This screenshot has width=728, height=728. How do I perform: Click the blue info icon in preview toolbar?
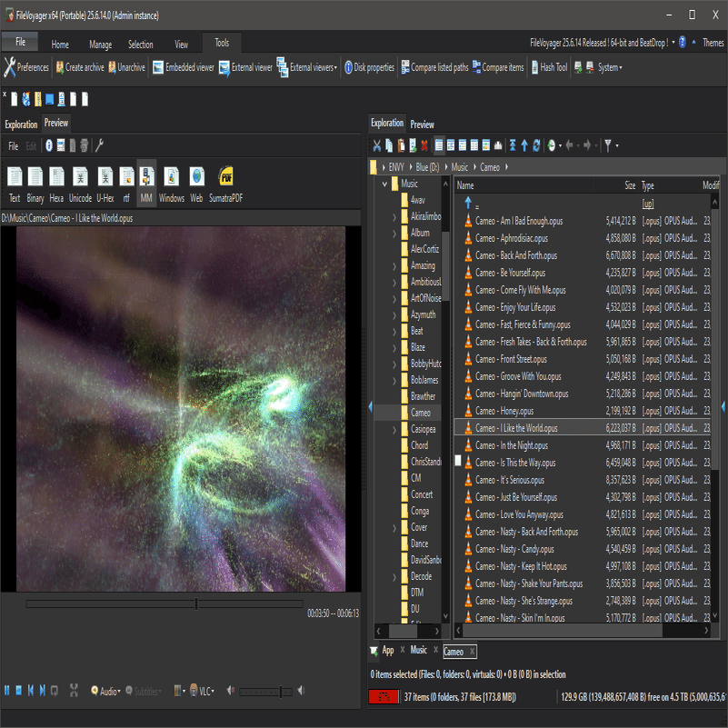pyautogui.click(x=49, y=145)
